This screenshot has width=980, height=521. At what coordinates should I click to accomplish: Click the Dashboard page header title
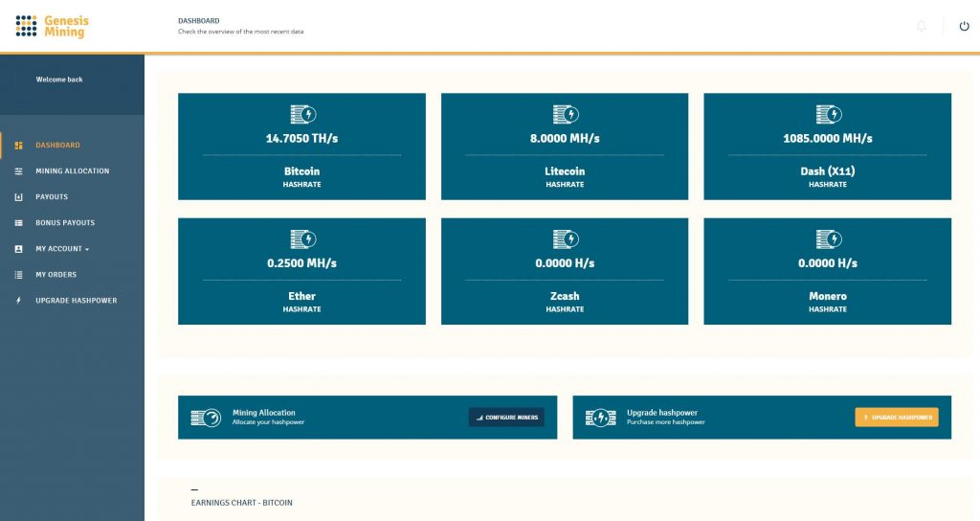coord(199,21)
